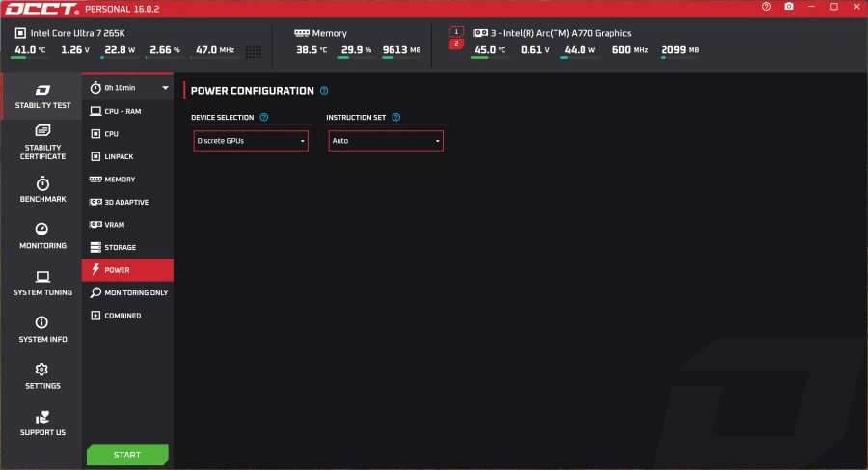Open the Stability Certificate section
The image size is (868, 470).
[42, 142]
